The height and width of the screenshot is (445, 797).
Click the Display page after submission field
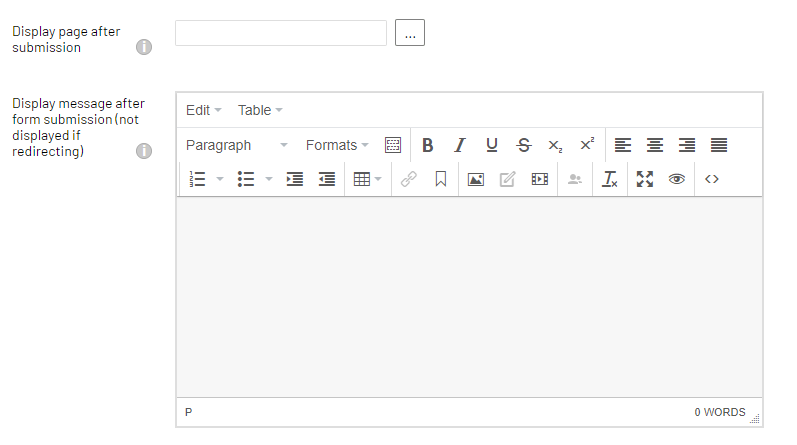[x=281, y=33]
